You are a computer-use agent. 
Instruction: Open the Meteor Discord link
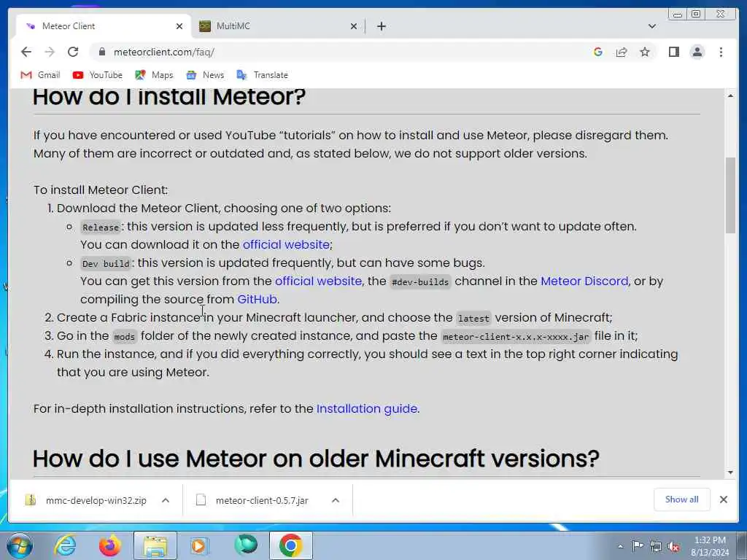[584, 281]
